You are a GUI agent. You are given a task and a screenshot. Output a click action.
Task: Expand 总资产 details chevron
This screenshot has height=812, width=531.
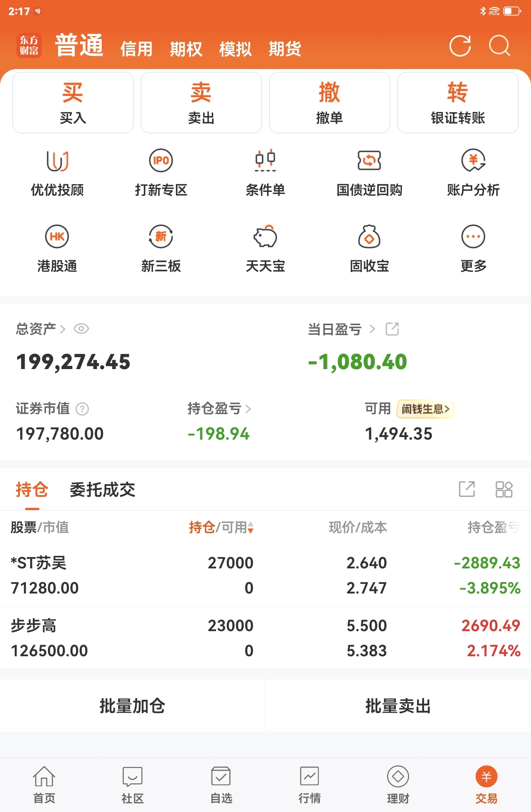point(63,329)
